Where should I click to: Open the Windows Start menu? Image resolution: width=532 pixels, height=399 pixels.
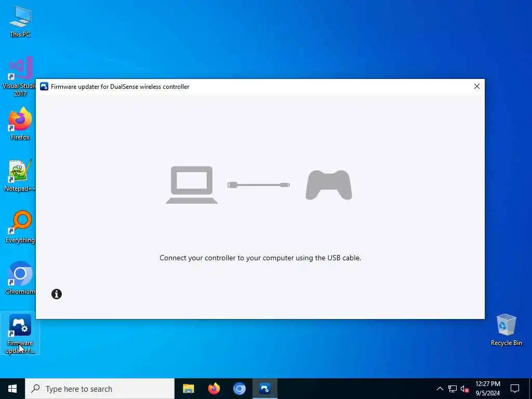coord(12,389)
